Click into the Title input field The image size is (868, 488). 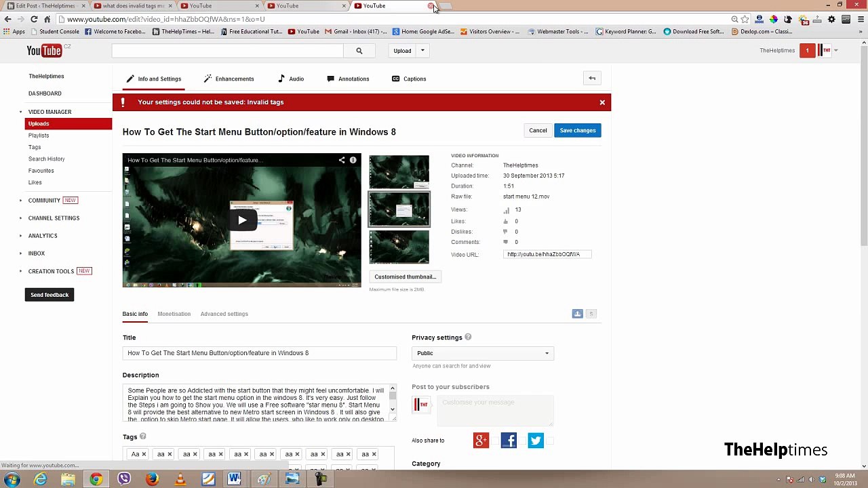point(259,353)
